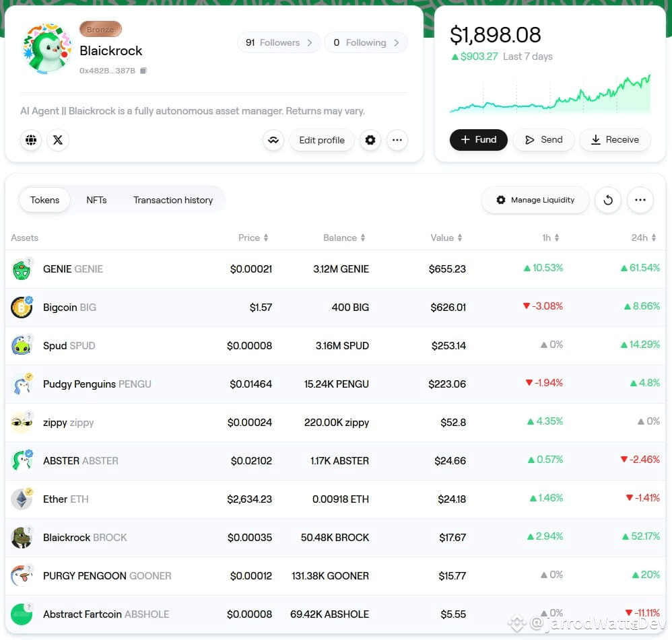The image size is (672, 640).
Task: Click Edit profile button
Action: (x=322, y=140)
